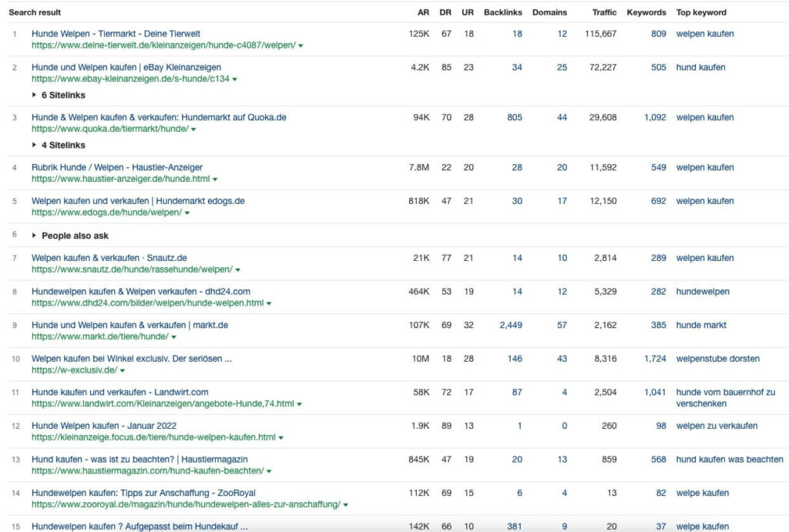Open the 43 referring domains for w-exclusiv.de

[562, 359]
